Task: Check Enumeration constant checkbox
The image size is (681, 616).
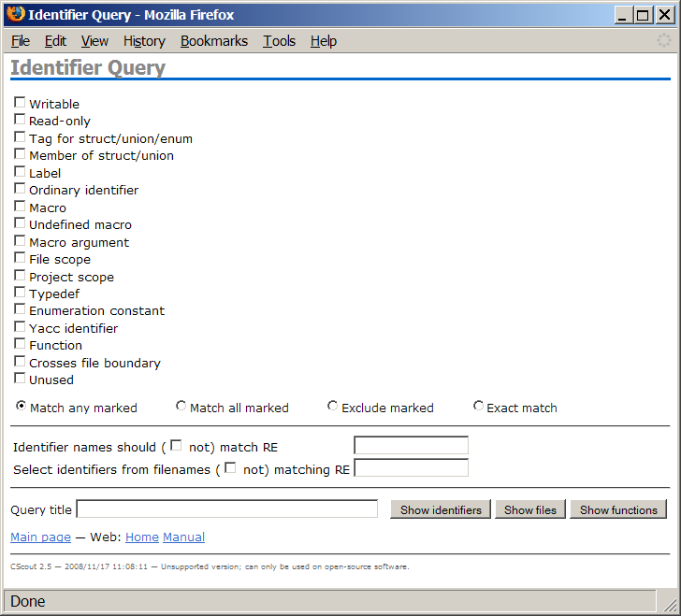Action: pos(20,309)
